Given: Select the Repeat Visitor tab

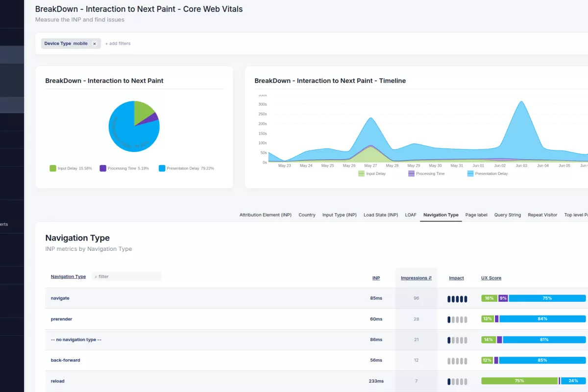Looking at the screenshot, I should click(x=542, y=215).
